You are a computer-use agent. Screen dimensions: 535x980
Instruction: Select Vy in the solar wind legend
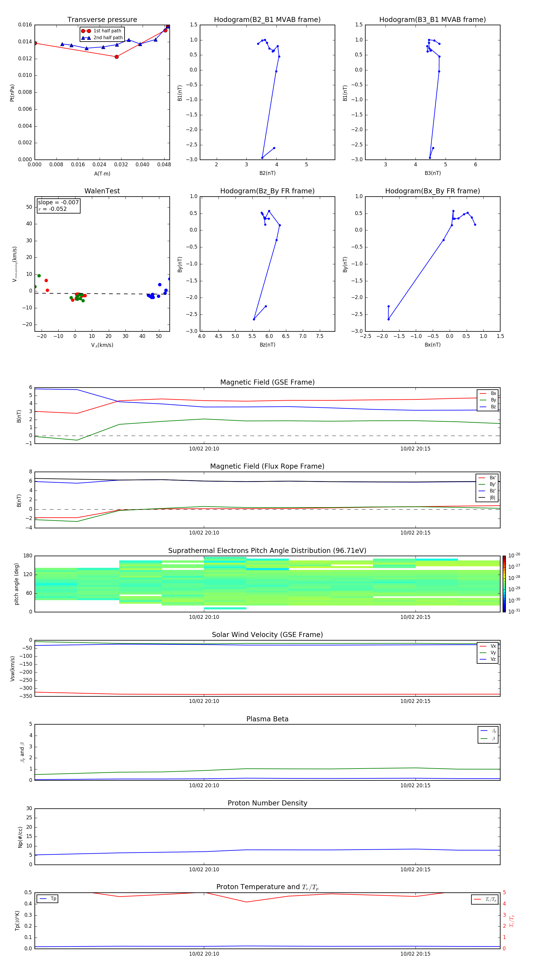pos(488,653)
